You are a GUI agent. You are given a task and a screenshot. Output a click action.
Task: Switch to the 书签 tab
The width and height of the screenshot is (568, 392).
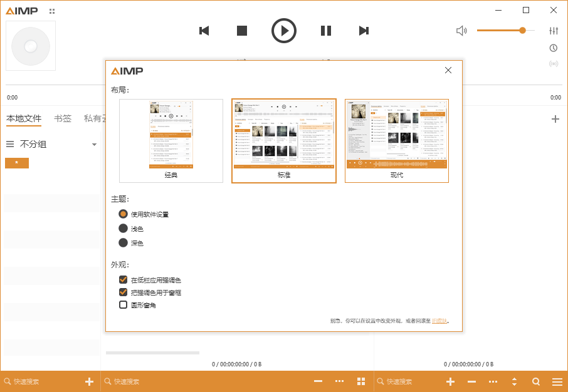[x=63, y=118]
